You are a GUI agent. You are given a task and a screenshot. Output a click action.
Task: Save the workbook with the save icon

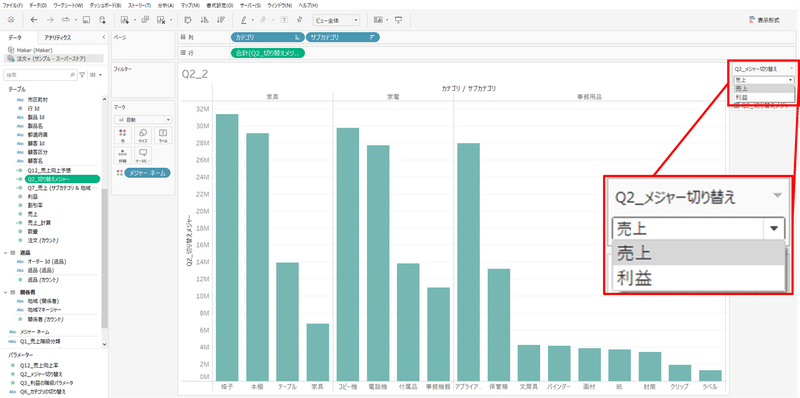tap(86, 20)
